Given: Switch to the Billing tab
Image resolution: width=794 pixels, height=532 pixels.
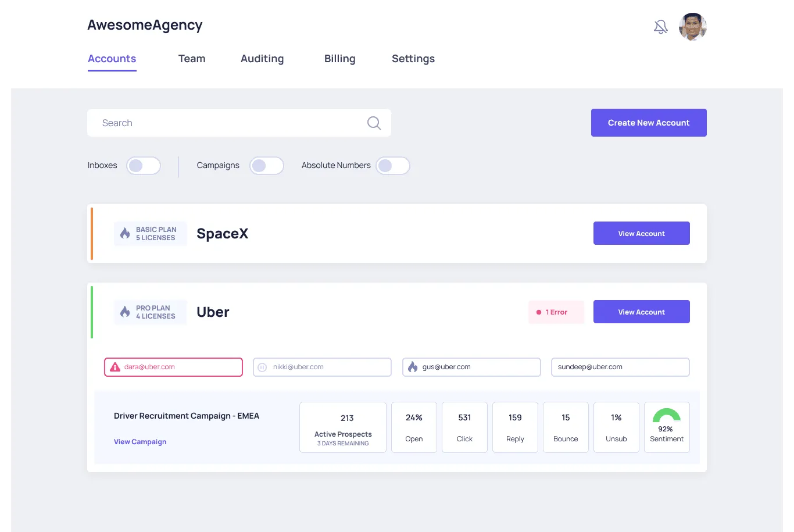Looking at the screenshot, I should pos(340,59).
